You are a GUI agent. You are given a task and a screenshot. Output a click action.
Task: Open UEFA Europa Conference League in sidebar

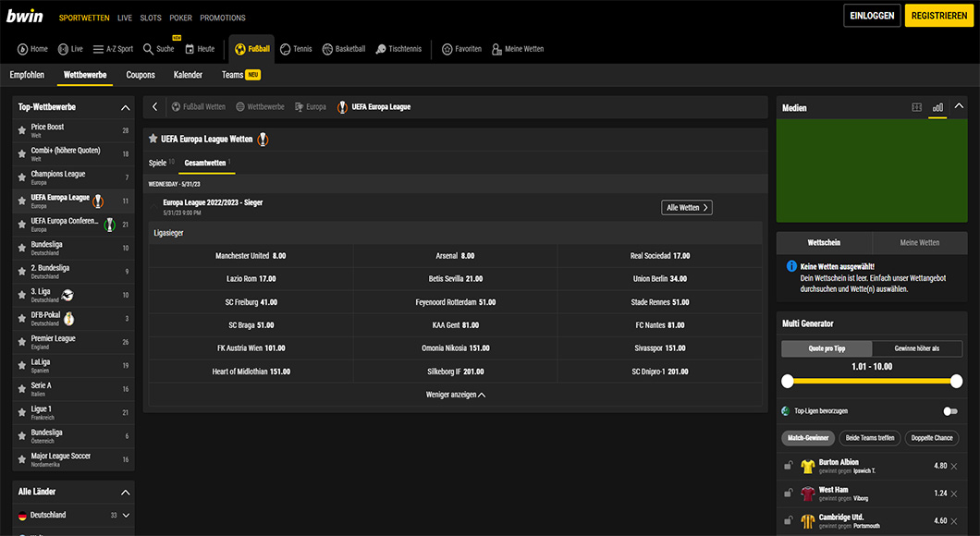point(73,225)
